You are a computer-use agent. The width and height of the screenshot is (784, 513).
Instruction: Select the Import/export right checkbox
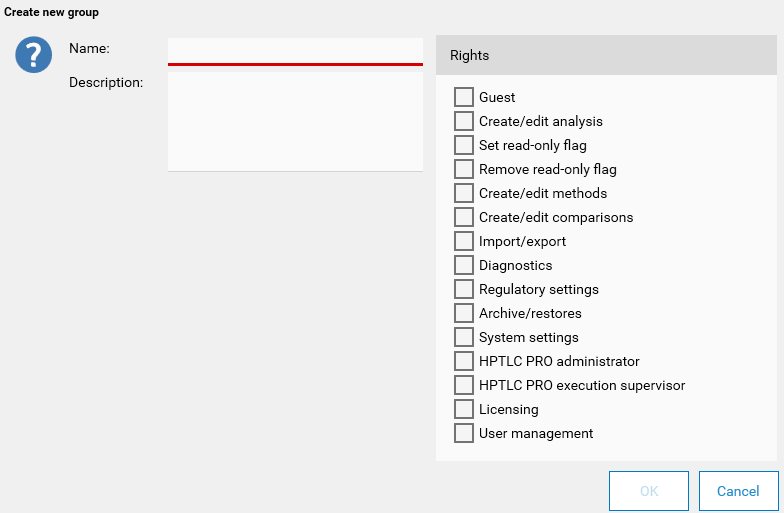464,241
